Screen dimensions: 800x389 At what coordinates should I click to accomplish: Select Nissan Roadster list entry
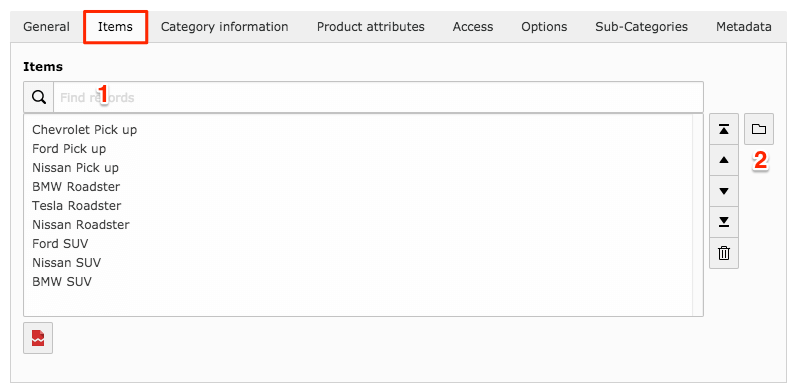point(81,225)
